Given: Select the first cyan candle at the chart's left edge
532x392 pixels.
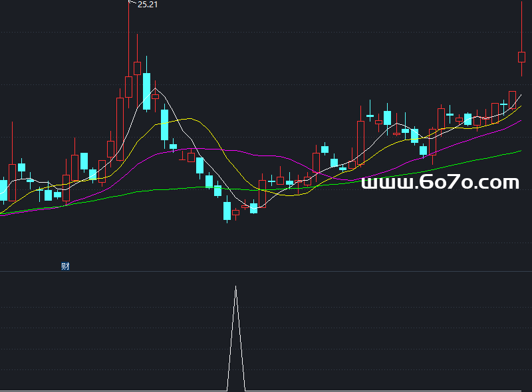Looking at the screenshot, I should tap(3, 189).
